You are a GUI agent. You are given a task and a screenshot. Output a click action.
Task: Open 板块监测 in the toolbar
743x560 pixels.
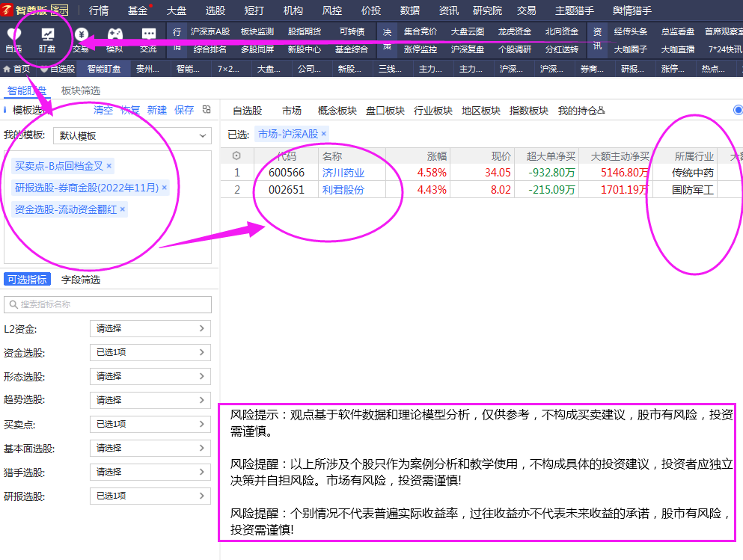(x=257, y=31)
